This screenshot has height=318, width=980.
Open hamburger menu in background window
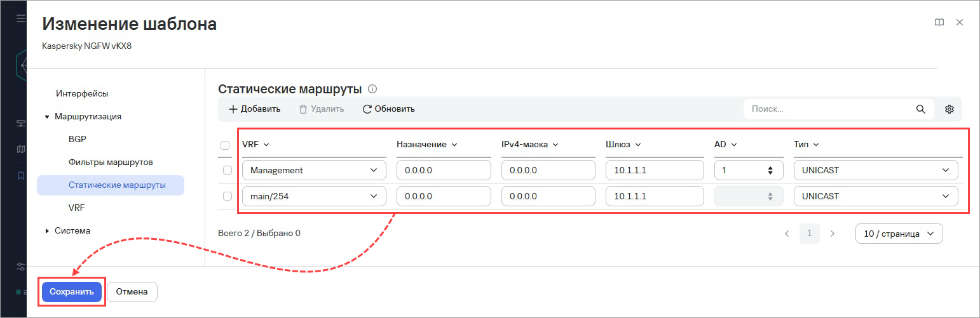coord(20,19)
